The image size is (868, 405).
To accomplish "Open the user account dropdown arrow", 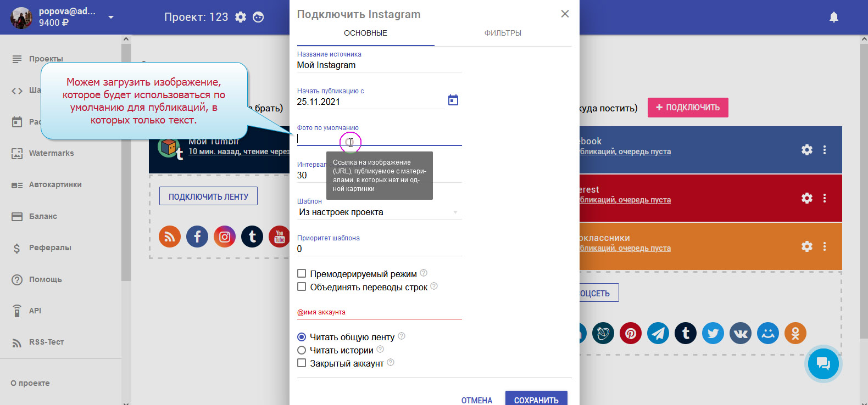I will tap(111, 17).
